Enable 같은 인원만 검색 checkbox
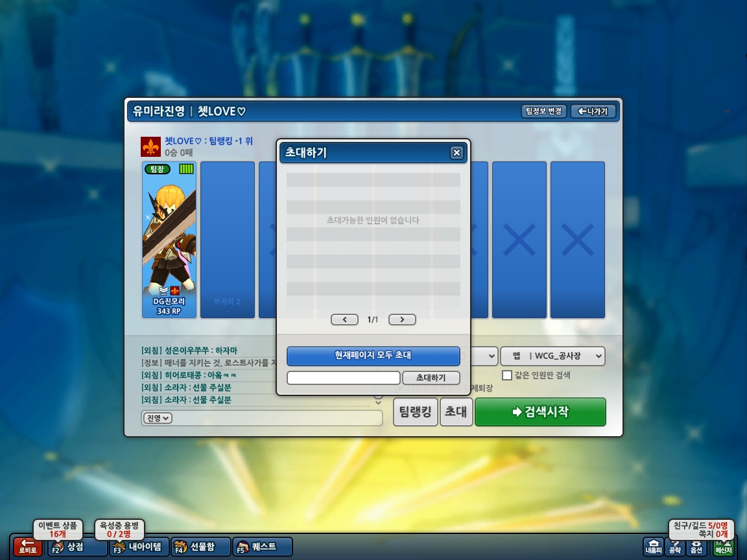 click(x=507, y=375)
